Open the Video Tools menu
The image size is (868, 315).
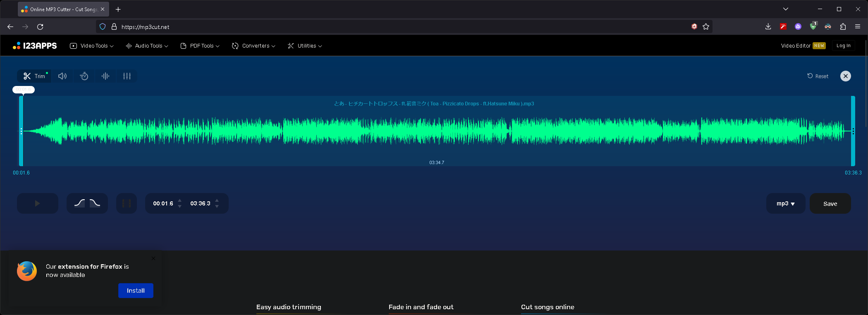pos(92,46)
